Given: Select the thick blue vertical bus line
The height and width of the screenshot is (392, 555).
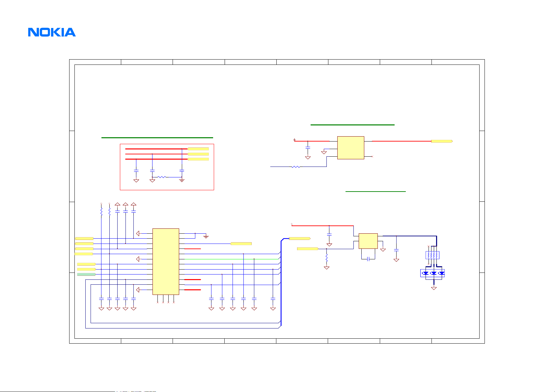Looking at the screenshot, I should coord(281,283).
